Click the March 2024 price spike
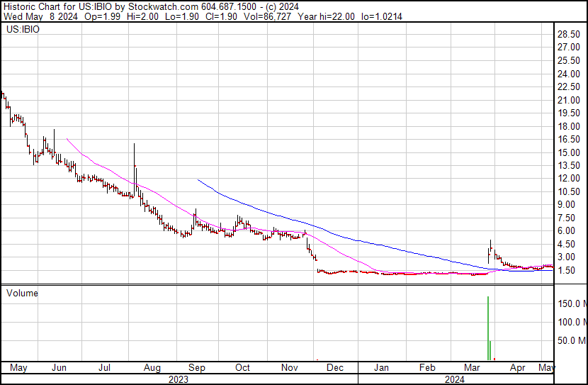This screenshot has height=385, width=588. 490,241
